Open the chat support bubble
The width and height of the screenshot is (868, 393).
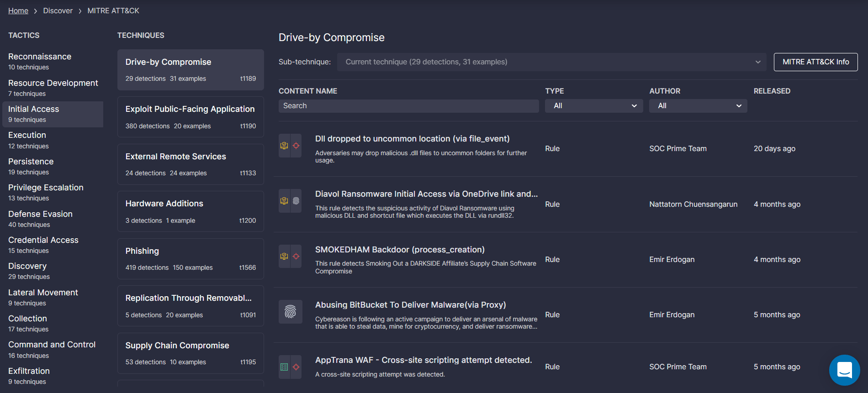click(x=844, y=370)
